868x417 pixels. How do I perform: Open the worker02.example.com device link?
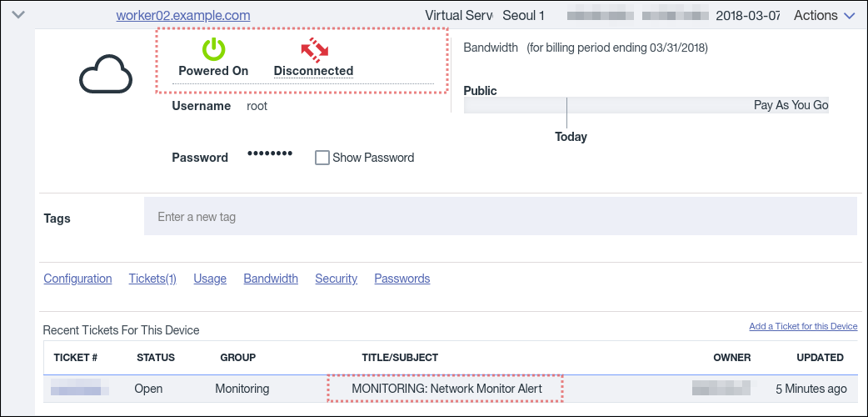tap(183, 15)
